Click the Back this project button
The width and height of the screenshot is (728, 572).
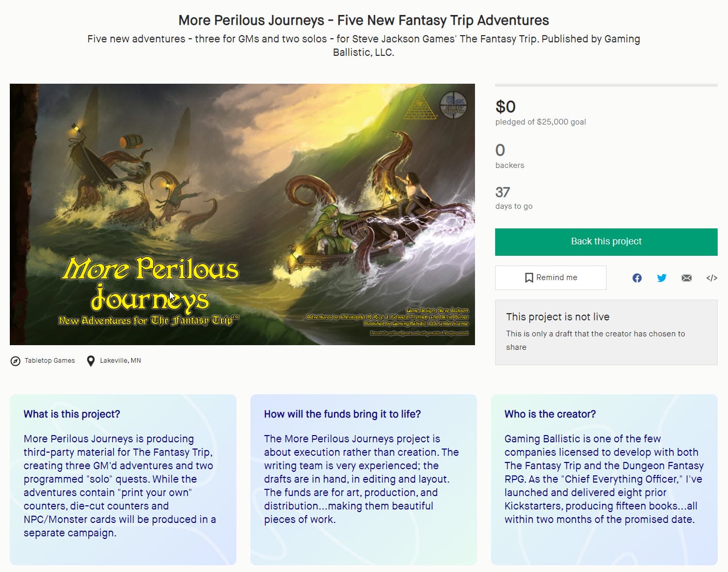coord(606,242)
